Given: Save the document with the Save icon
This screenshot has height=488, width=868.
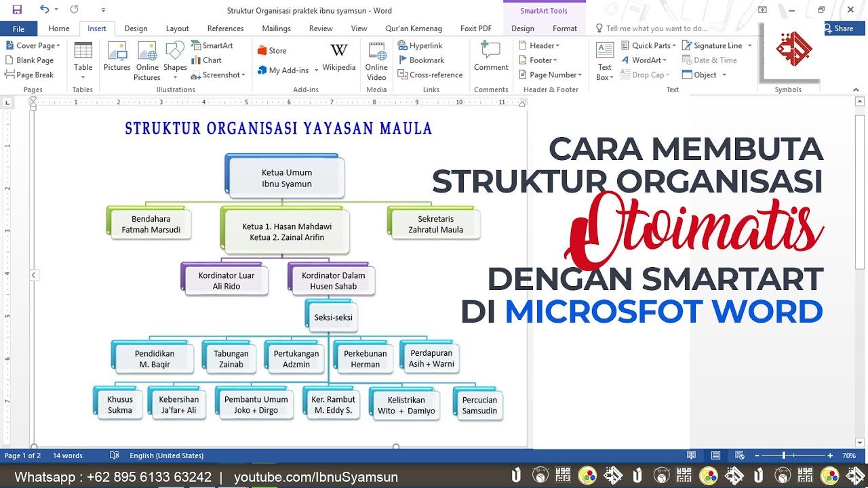Looking at the screenshot, I should (x=17, y=9).
